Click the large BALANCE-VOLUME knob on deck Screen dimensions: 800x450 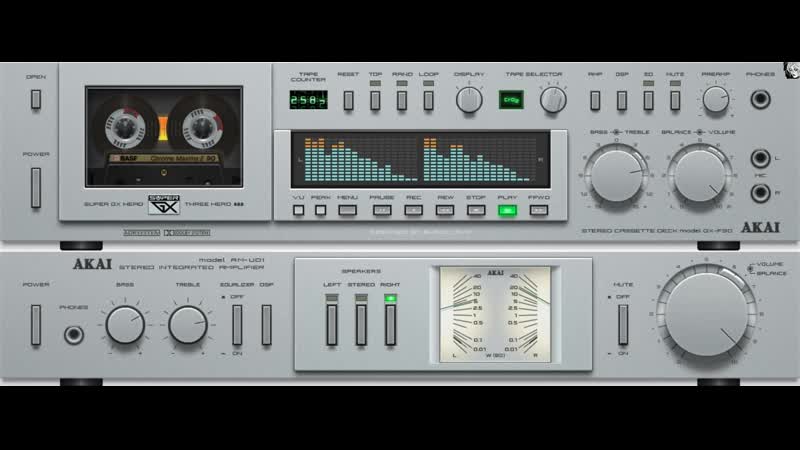pos(700,176)
